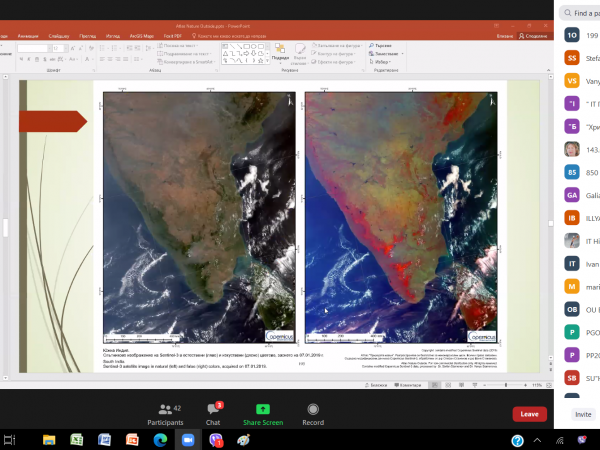This screenshot has height=450, width=600.
Task: Click Sign in (Влизане) in PowerPoint
Action: tap(505, 36)
